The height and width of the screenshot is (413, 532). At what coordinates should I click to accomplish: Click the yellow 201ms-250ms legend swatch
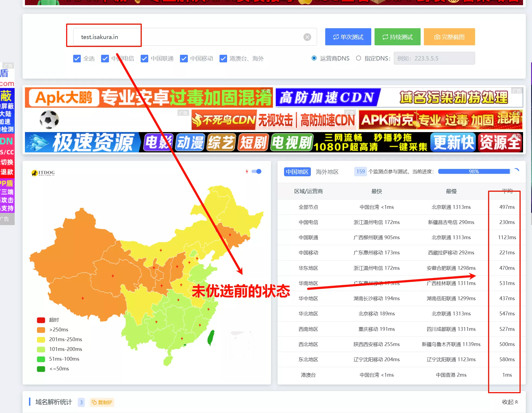pyautogui.click(x=41, y=340)
